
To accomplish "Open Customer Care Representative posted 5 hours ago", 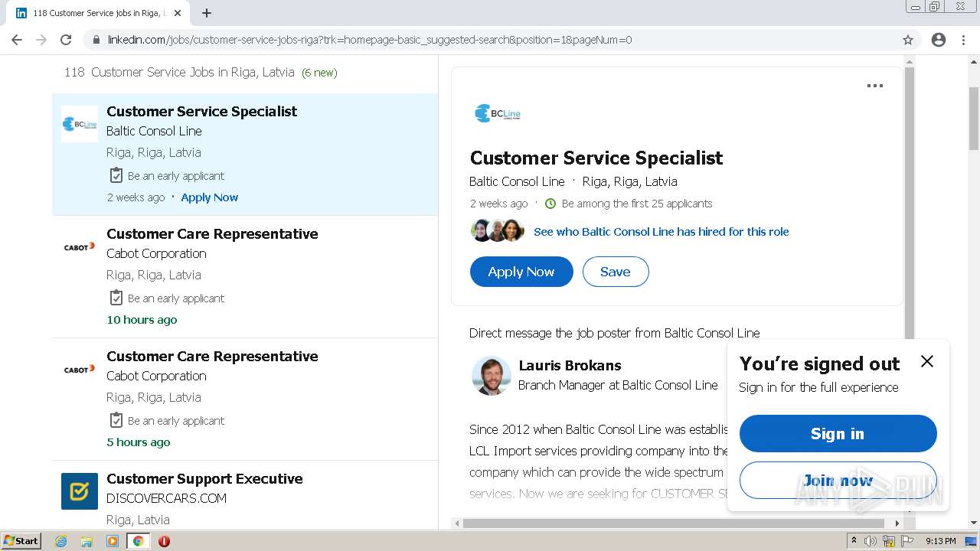I will [x=212, y=357].
